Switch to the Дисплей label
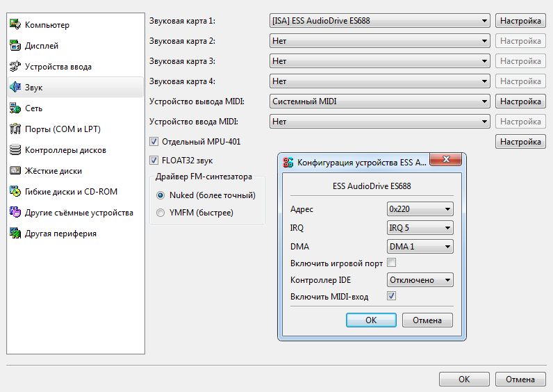Screen dimensions: 553x392 coord(42,45)
